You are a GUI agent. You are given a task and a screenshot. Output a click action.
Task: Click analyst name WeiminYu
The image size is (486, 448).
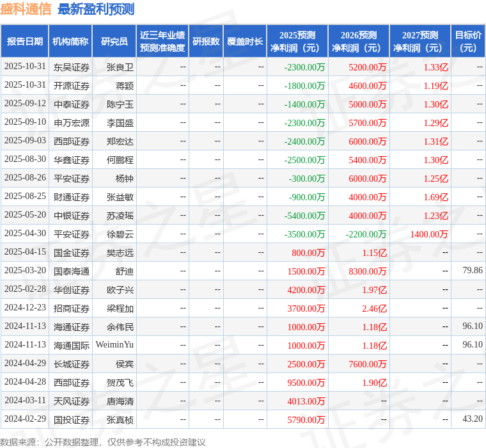(x=114, y=345)
